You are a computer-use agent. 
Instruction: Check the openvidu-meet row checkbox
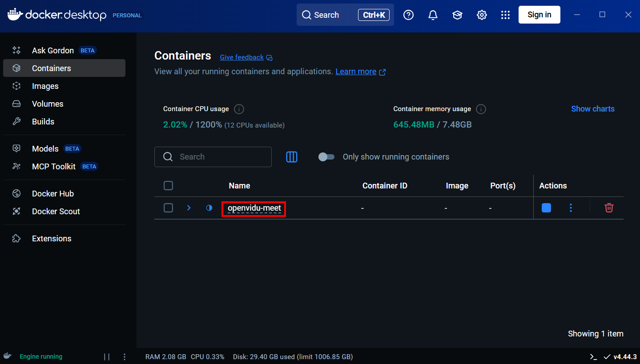(x=168, y=208)
